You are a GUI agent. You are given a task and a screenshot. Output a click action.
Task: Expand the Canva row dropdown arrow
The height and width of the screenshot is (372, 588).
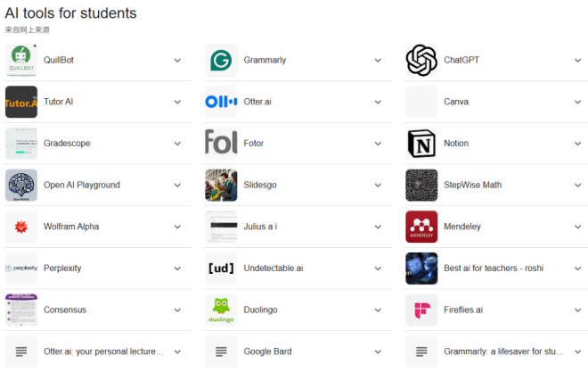[577, 102]
